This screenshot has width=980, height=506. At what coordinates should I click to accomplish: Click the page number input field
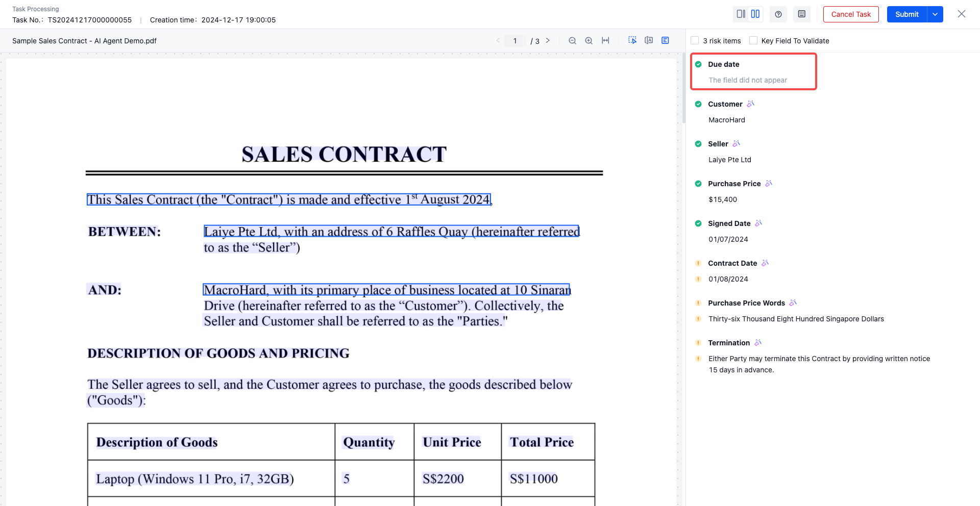[x=515, y=41]
